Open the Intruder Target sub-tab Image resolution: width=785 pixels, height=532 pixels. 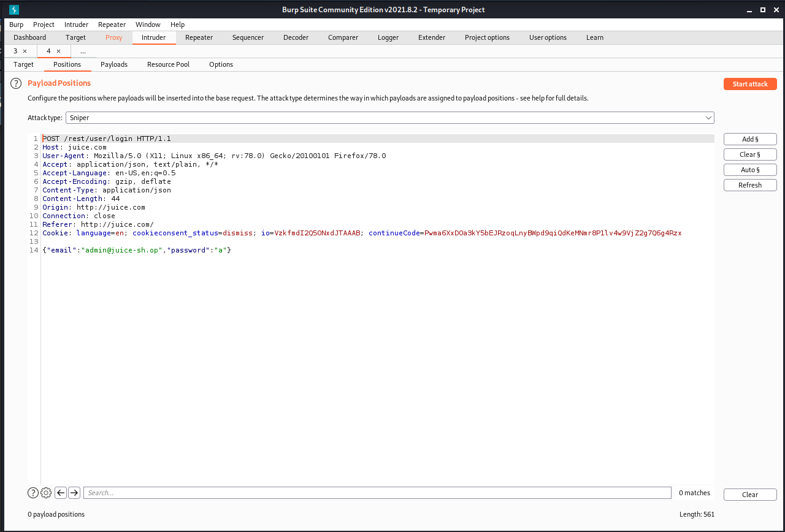tap(24, 64)
